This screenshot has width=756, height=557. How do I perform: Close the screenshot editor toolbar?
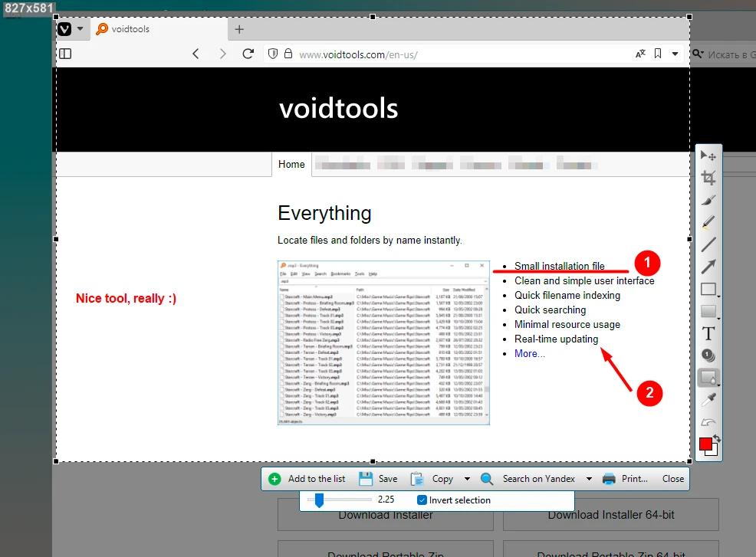(x=672, y=479)
